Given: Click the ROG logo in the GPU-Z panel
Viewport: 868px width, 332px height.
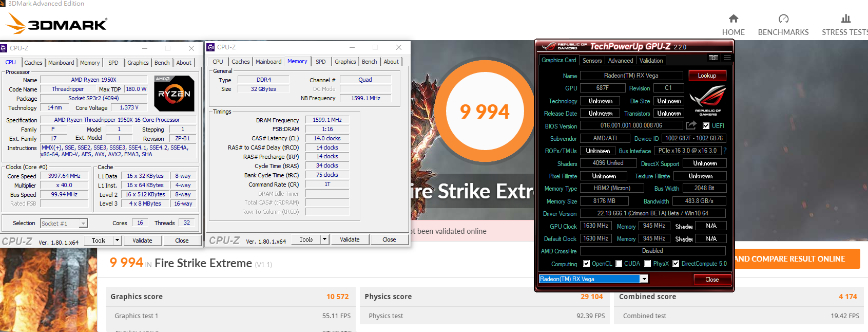Looking at the screenshot, I should [x=708, y=101].
